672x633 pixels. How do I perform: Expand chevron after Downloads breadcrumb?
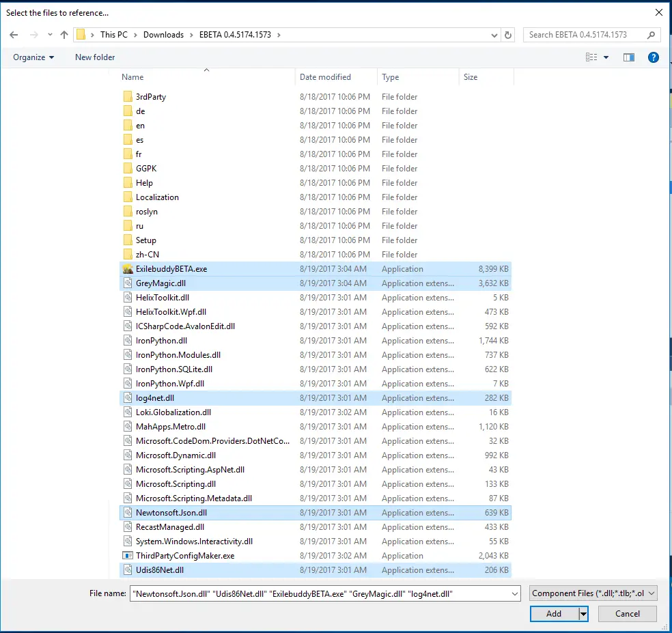[x=191, y=35]
